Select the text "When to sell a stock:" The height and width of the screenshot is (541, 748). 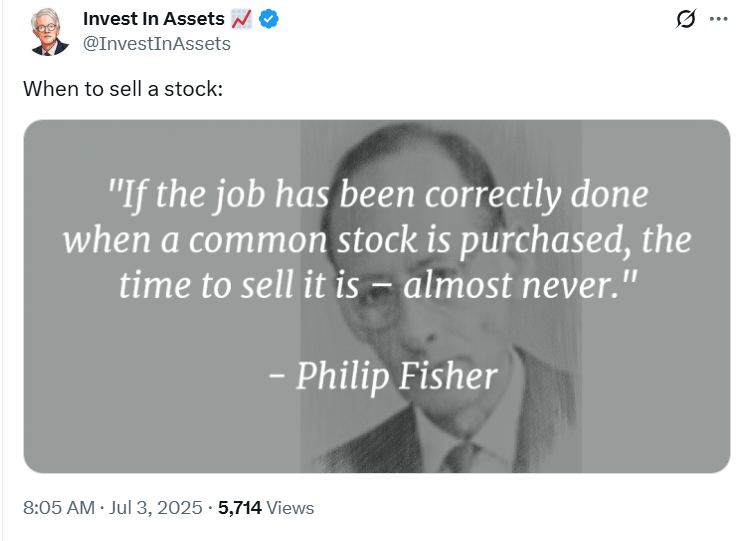pos(123,89)
